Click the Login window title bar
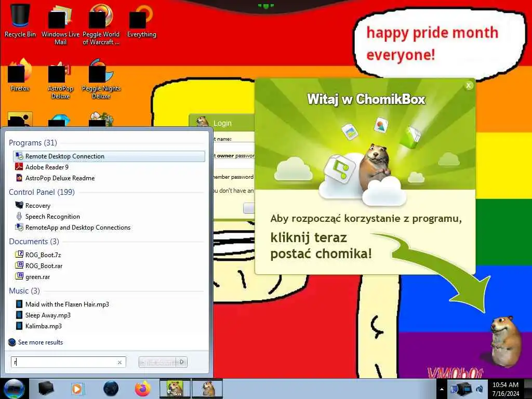 point(222,123)
